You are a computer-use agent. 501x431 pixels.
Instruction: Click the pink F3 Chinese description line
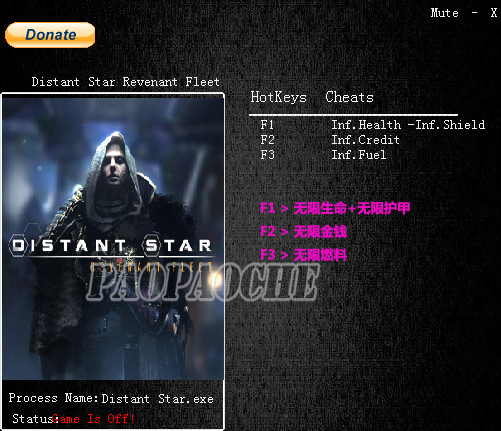(x=303, y=255)
